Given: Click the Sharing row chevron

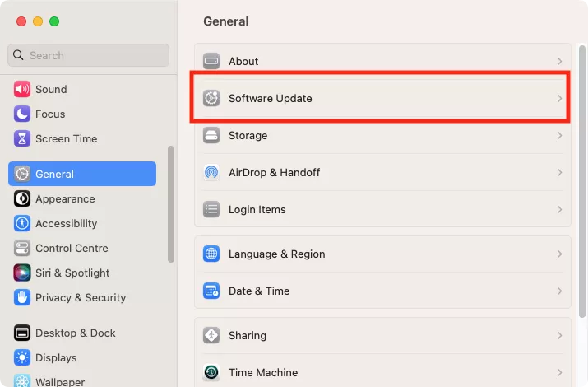Looking at the screenshot, I should (x=559, y=335).
